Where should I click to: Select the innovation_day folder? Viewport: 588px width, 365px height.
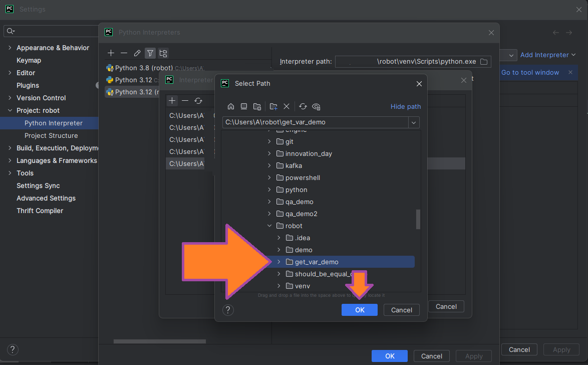309,153
